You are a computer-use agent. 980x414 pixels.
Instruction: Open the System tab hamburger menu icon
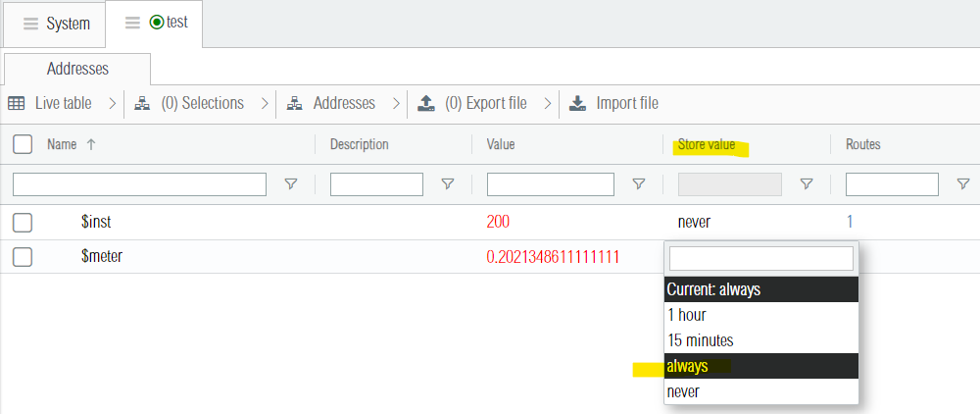(31, 25)
